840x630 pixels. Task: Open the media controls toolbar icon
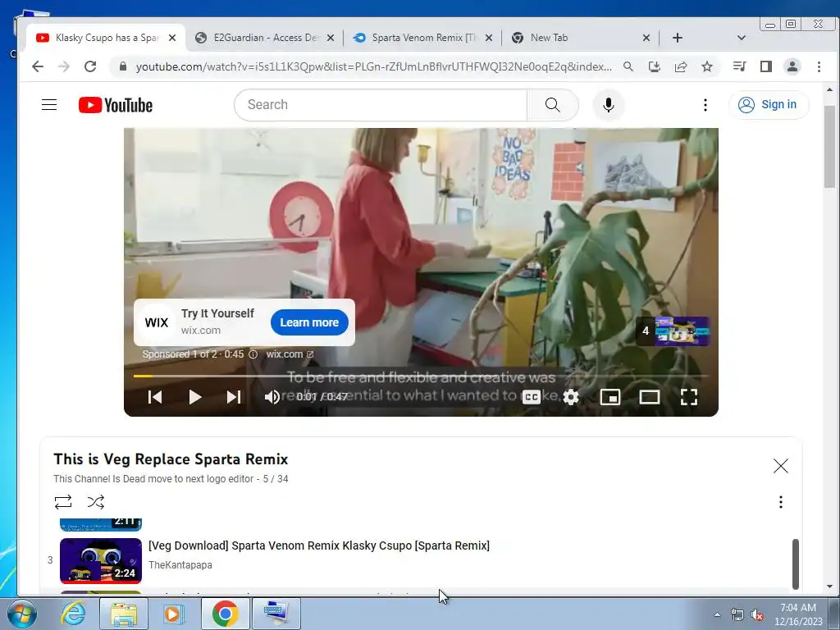pyautogui.click(x=739, y=66)
